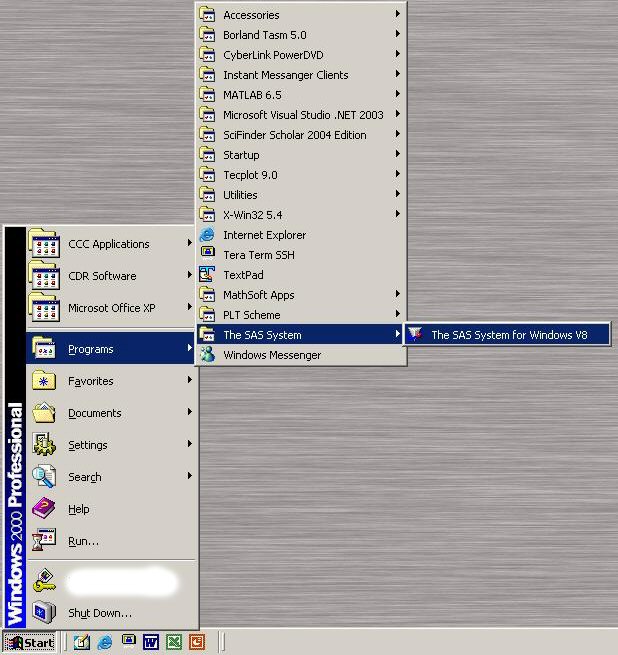
Task: Select the MATLAB 6.5 label
Action: pyautogui.click(x=252, y=95)
